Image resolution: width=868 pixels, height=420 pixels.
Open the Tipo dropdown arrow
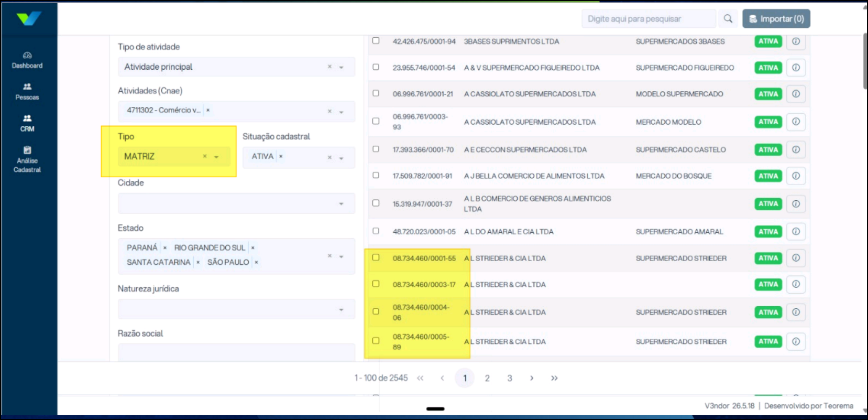(216, 157)
